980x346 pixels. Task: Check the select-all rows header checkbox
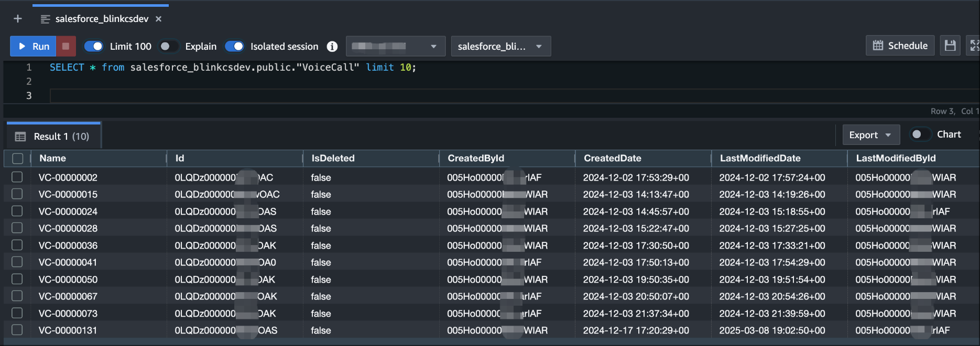click(x=18, y=158)
